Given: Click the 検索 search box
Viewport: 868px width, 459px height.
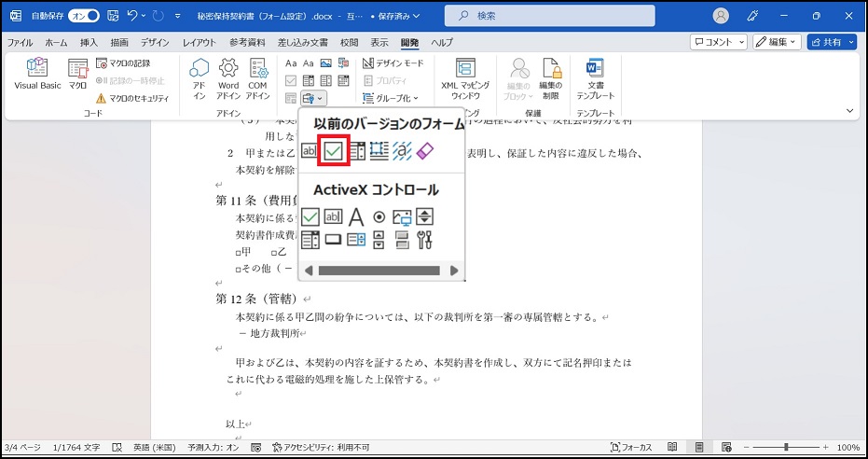Looking at the screenshot, I should click(550, 16).
